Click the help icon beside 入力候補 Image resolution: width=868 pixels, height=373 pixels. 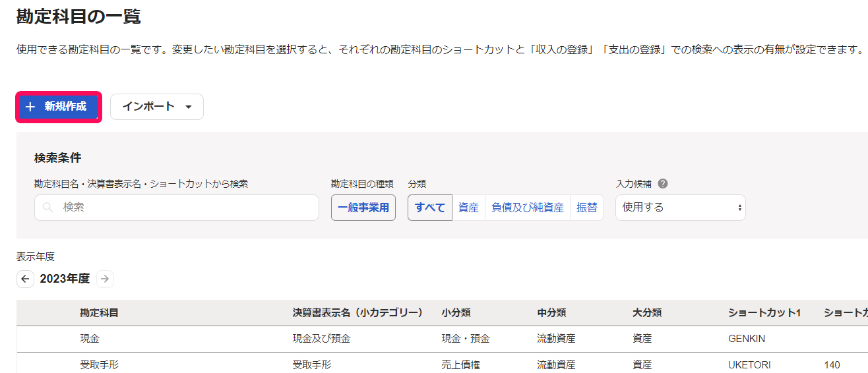coord(663,184)
